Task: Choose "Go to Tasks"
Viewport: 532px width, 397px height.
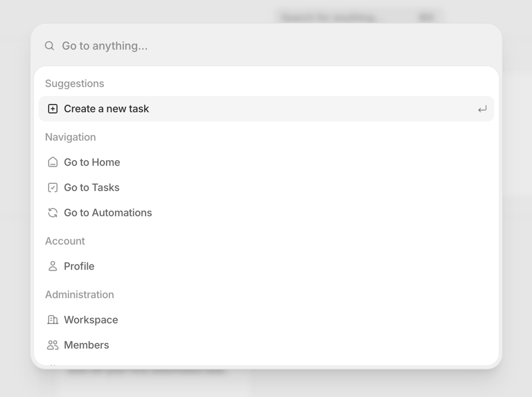Action: [x=267, y=187]
